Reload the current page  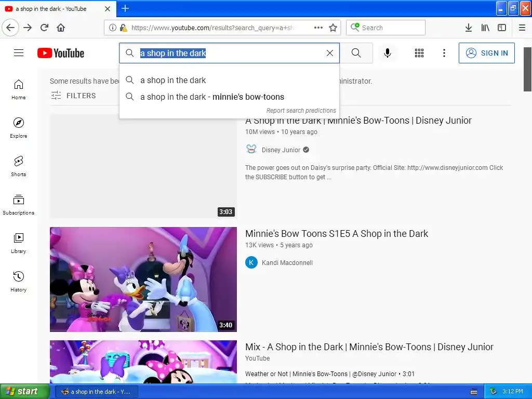44,28
